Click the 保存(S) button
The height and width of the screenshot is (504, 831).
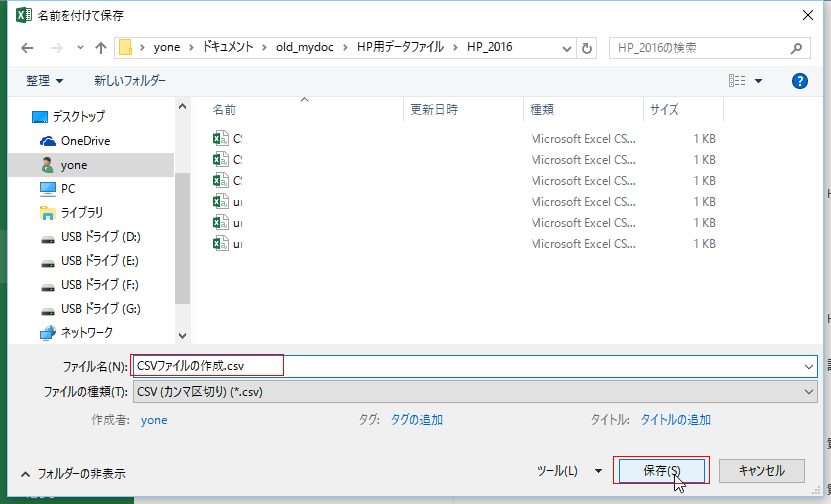point(661,471)
